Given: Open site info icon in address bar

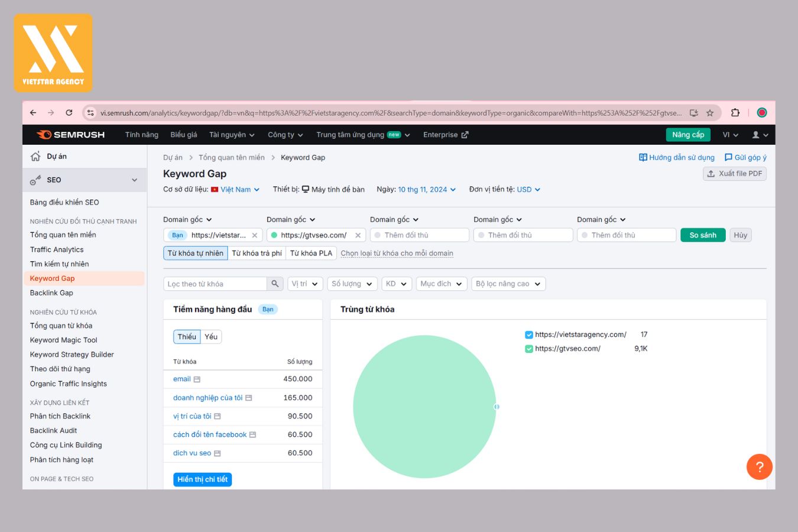Looking at the screenshot, I should click(x=90, y=113).
